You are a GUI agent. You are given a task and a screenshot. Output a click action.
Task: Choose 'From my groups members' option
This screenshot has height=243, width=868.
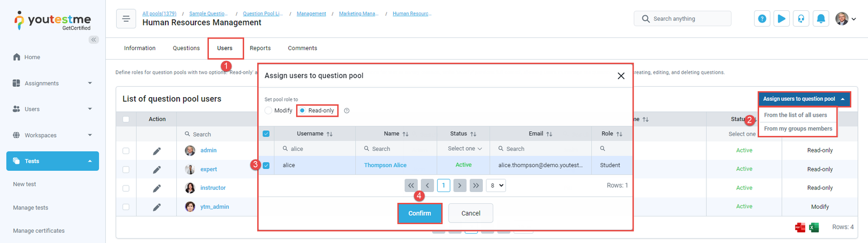click(x=797, y=129)
